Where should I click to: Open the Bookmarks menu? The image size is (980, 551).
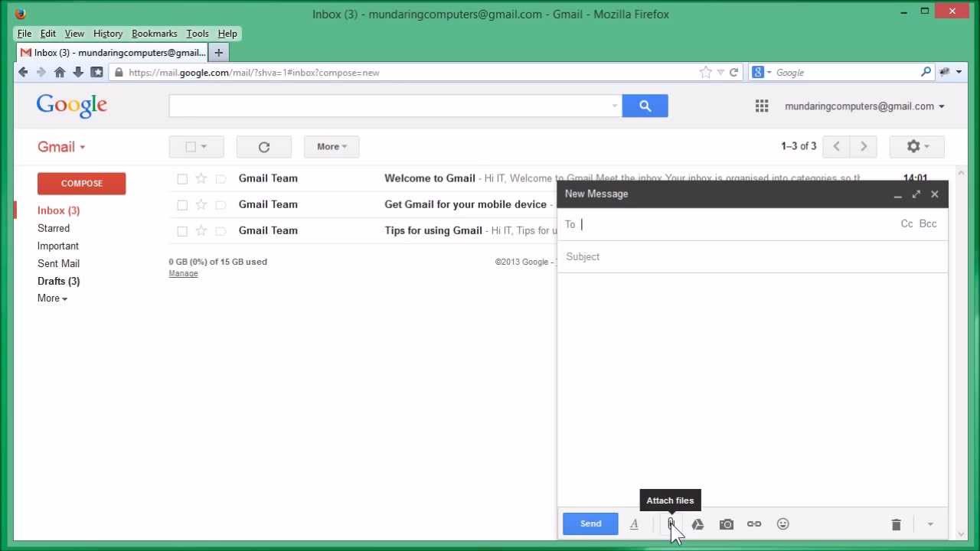pos(154,34)
